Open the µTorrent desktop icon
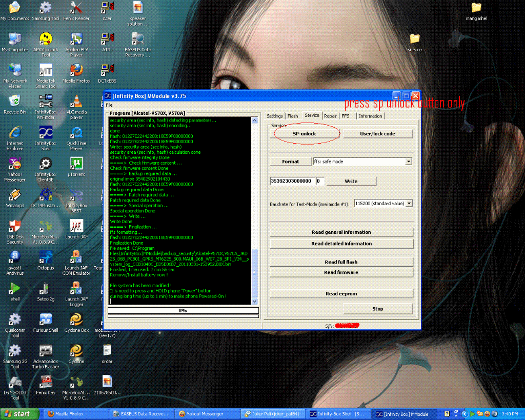This screenshot has width=525, height=420. 76,164
